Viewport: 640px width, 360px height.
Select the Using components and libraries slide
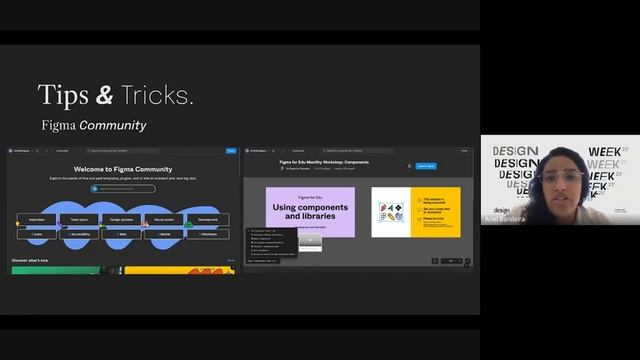coord(310,212)
